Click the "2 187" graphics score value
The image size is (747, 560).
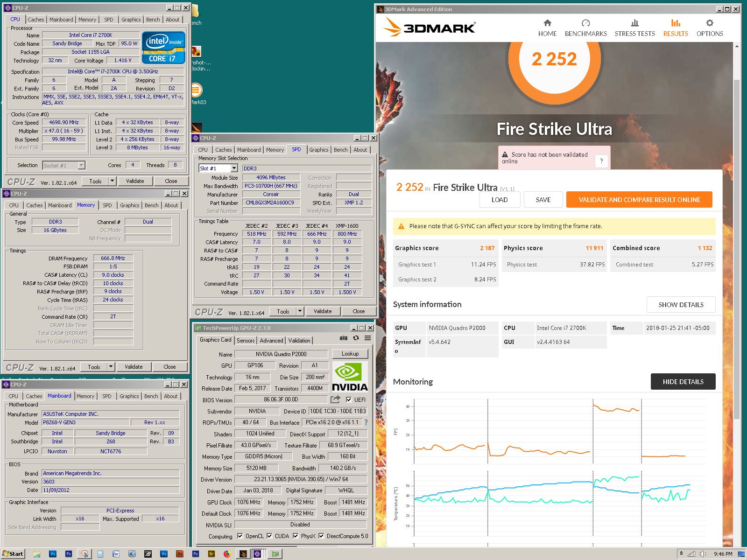487,248
